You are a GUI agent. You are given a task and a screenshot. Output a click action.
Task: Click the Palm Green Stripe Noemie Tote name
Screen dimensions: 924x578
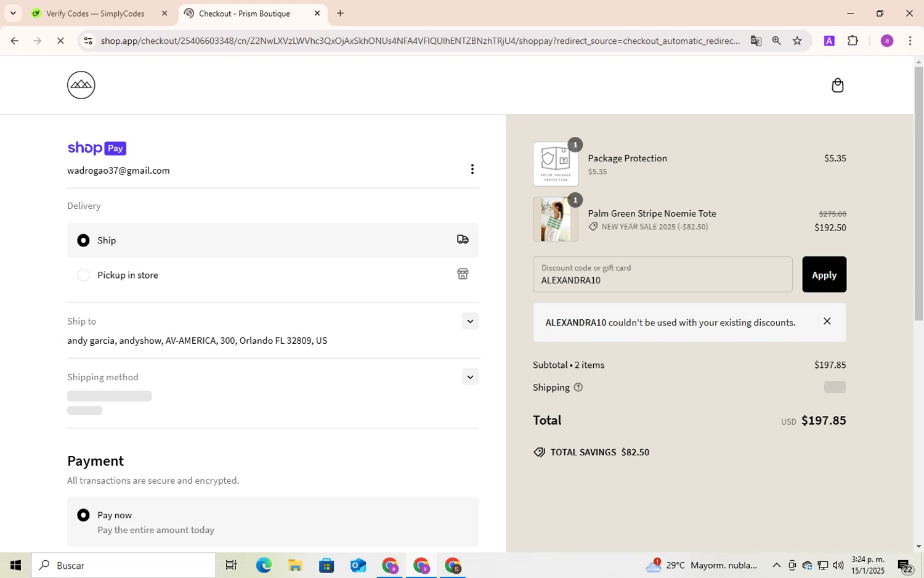pyautogui.click(x=652, y=213)
